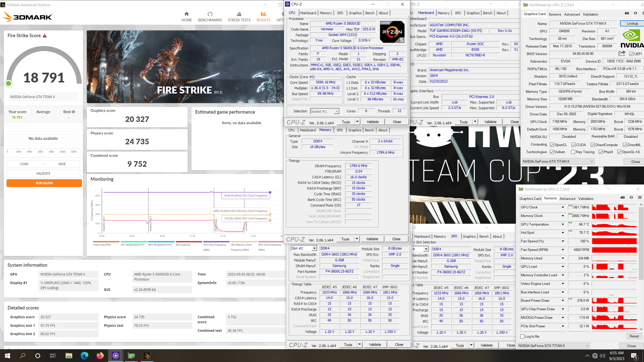Open Validation tab in top GPU-Z window

[590, 14]
